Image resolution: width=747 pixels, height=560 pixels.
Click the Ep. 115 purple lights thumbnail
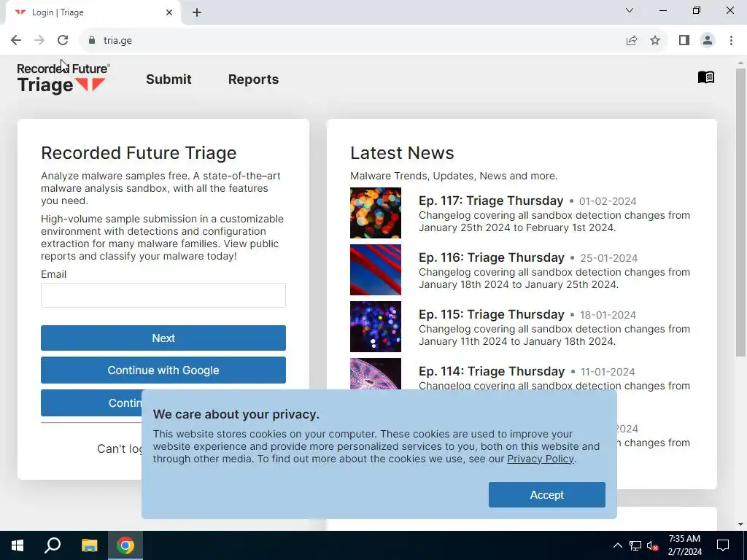coord(376,327)
